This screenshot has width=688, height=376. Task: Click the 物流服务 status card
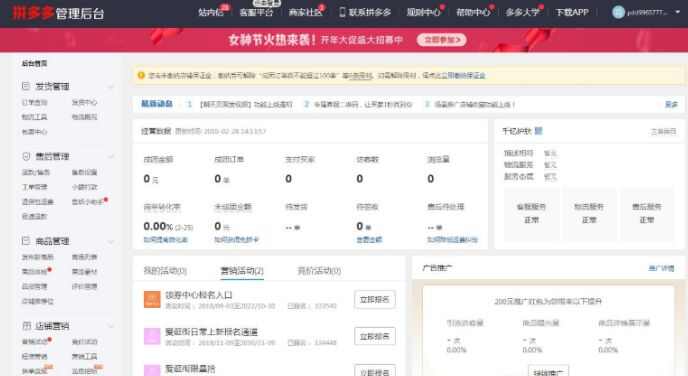coord(589,214)
